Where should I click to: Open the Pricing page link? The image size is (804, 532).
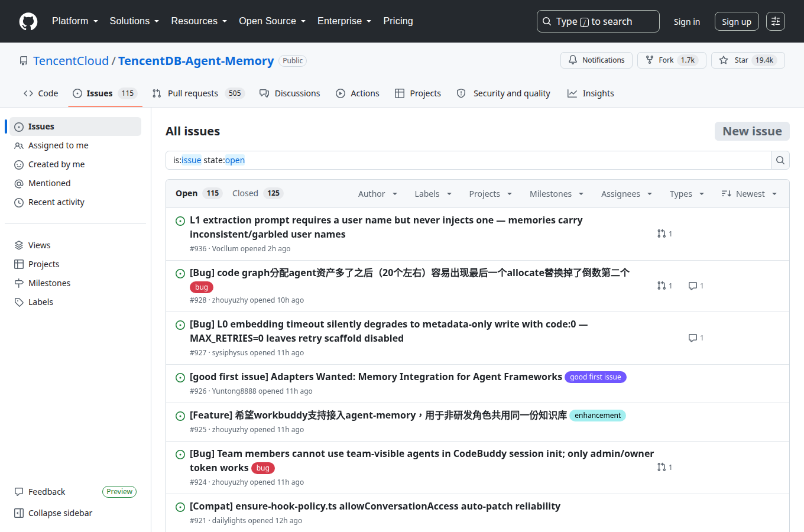coord(398,21)
